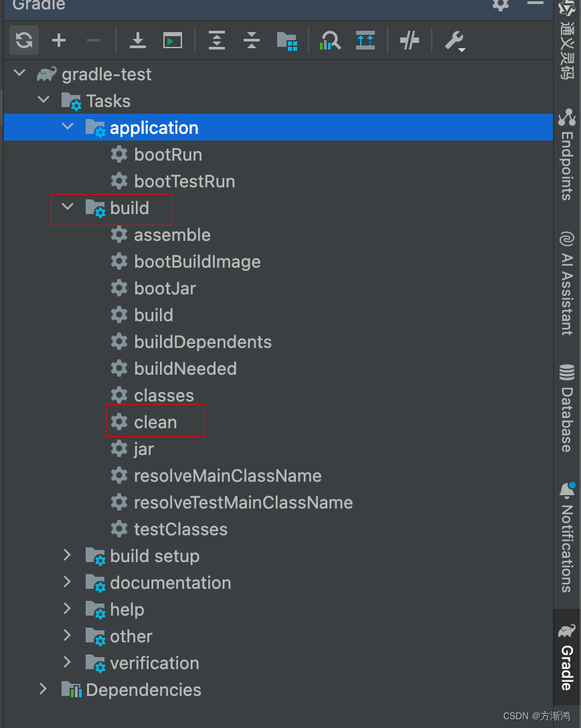Click gear icon beside clean
581x728 pixels.
coord(119,422)
